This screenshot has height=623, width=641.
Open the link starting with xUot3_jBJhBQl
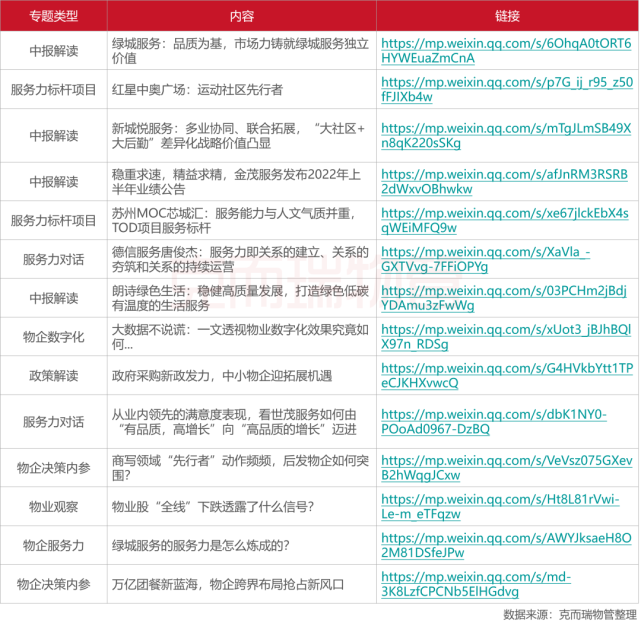pos(506,337)
